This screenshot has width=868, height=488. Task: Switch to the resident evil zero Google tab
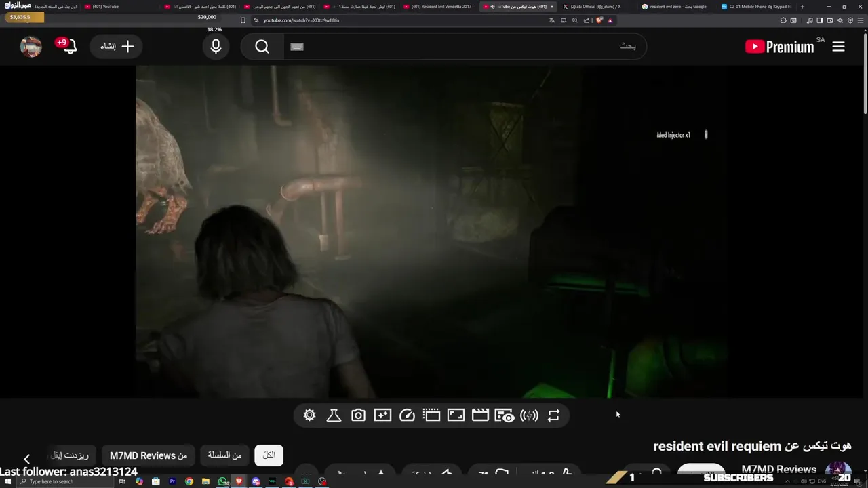(675, 7)
